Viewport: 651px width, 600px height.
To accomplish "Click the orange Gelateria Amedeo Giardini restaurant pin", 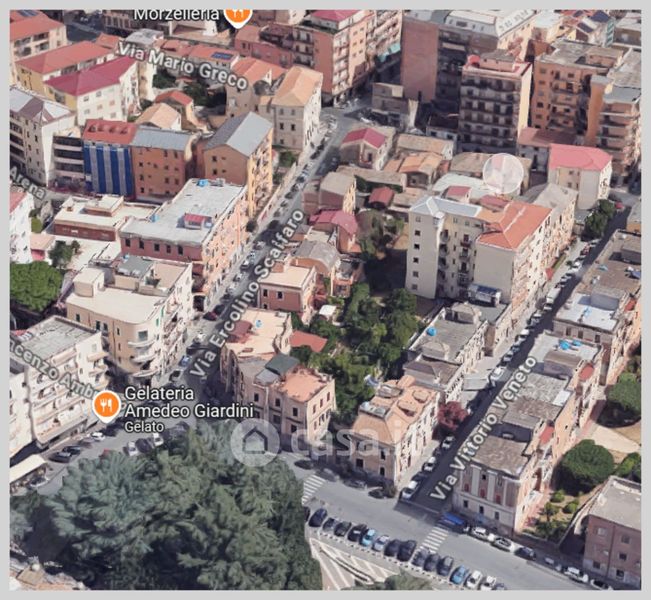I will 106,405.
